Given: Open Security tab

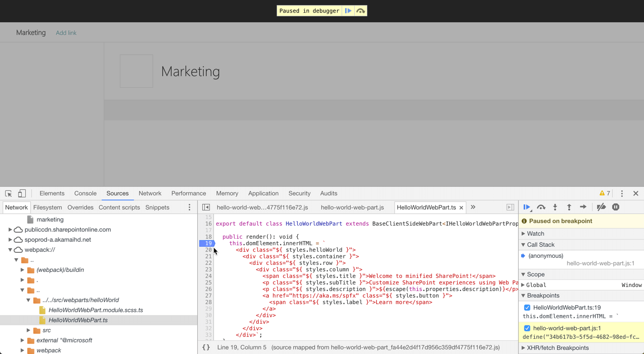Looking at the screenshot, I should click(x=299, y=193).
